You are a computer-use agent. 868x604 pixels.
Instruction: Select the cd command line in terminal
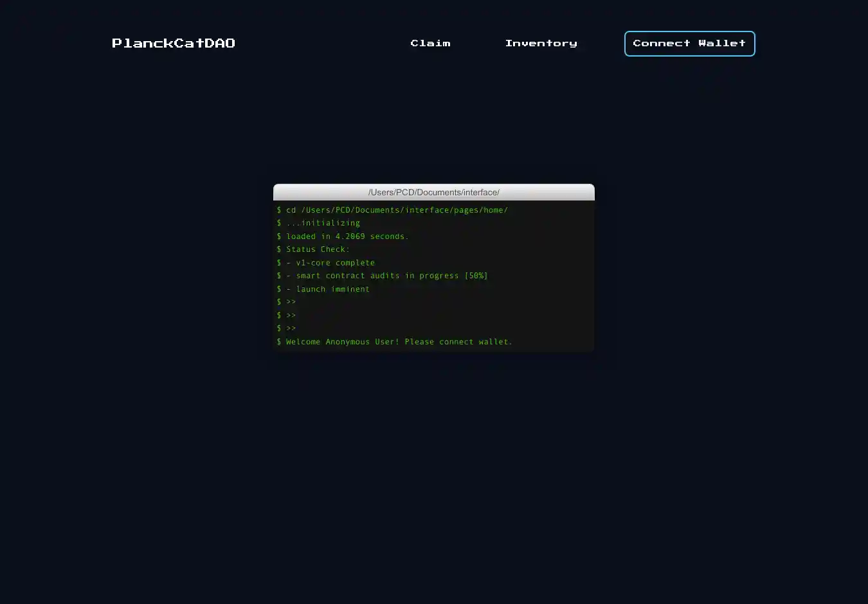(x=397, y=210)
